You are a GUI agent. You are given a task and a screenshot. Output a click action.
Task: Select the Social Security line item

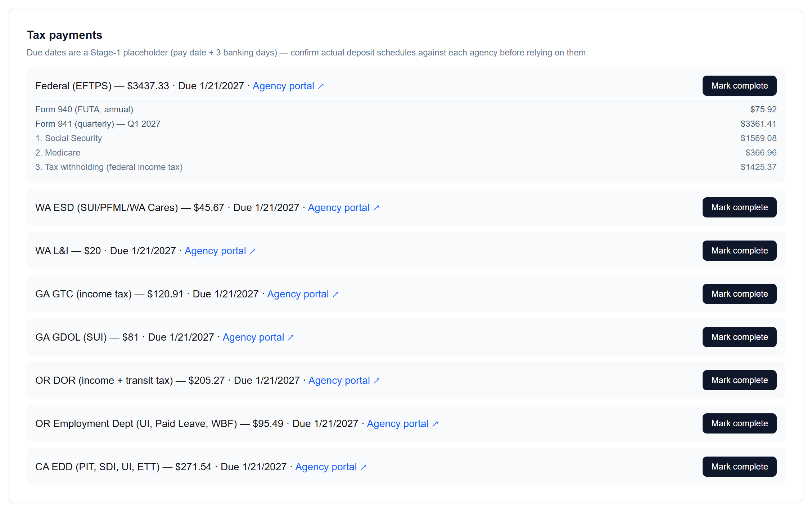[406, 138]
